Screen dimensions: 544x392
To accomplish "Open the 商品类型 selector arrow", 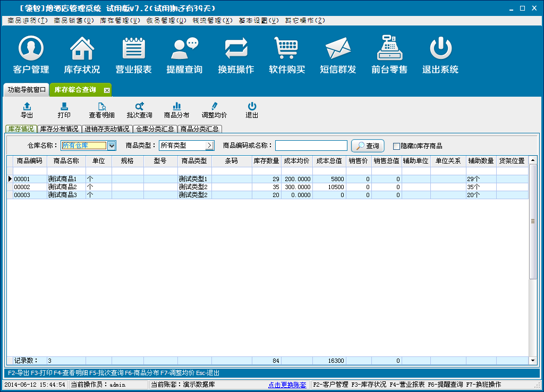I will tap(209, 146).
